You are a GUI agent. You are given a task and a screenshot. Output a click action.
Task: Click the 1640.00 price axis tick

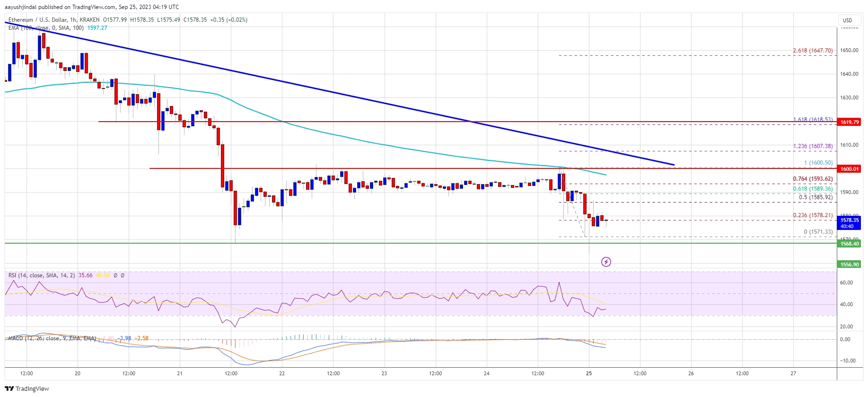tap(849, 74)
